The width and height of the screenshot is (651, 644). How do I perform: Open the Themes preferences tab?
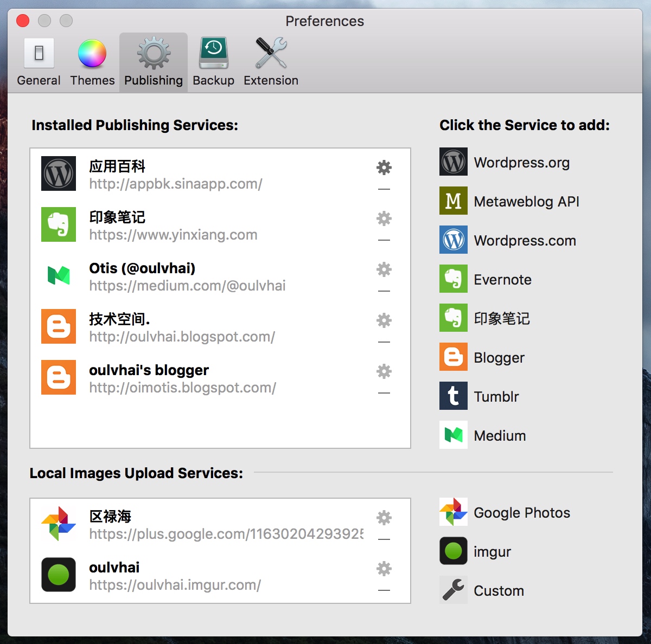tap(92, 62)
